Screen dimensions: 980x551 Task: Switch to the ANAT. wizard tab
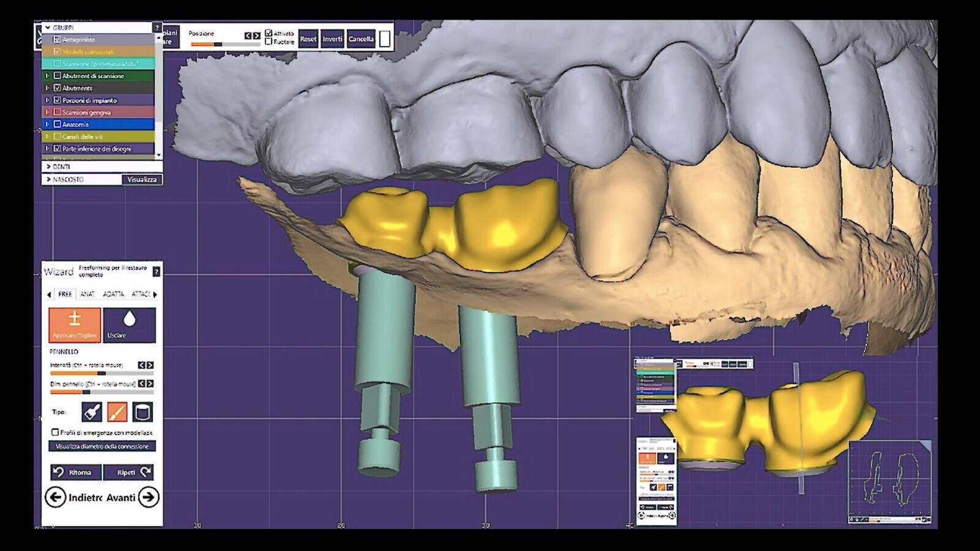(x=88, y=294)
